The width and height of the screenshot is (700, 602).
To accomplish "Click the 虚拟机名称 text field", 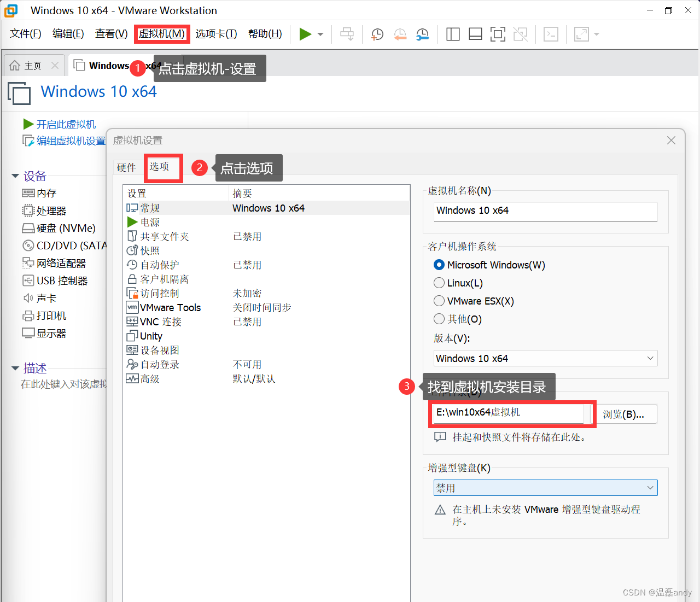I will pyautogui.click(x=545, y=211).
